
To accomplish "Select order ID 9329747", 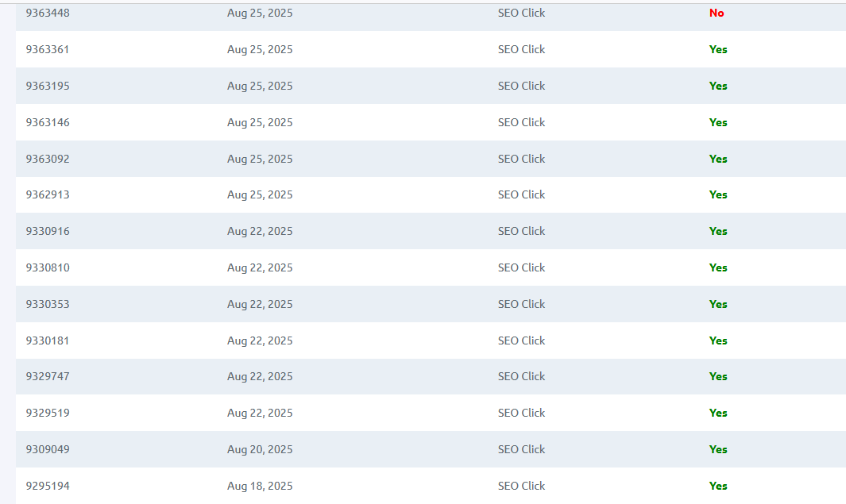I will pyautogui.click(x=48, y=376).
